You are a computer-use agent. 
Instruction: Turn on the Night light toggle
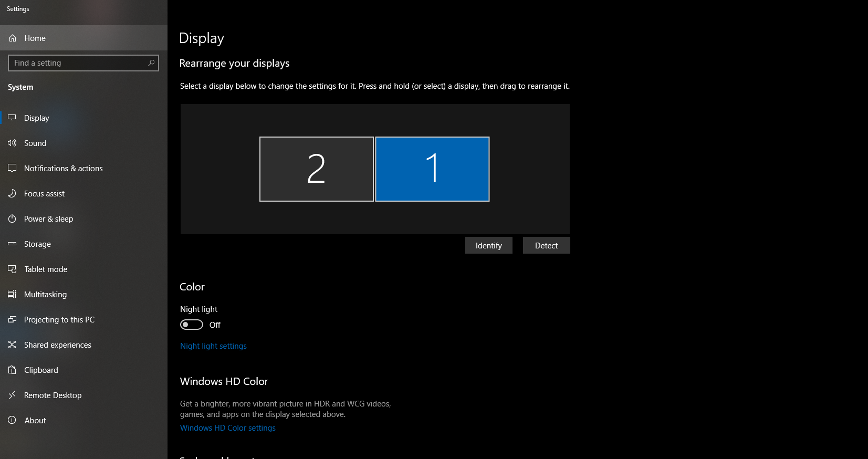coord(192,325)
